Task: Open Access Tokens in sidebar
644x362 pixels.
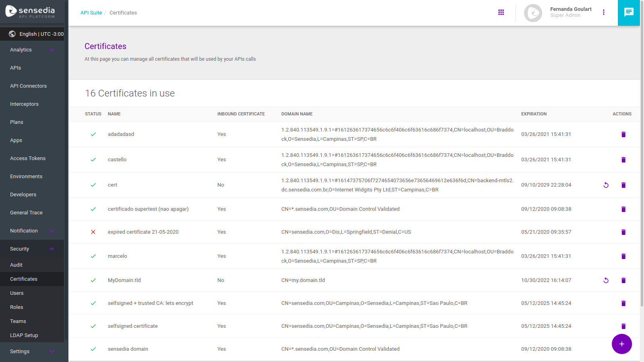Action: pyautogui.click(x=28, y=158)
